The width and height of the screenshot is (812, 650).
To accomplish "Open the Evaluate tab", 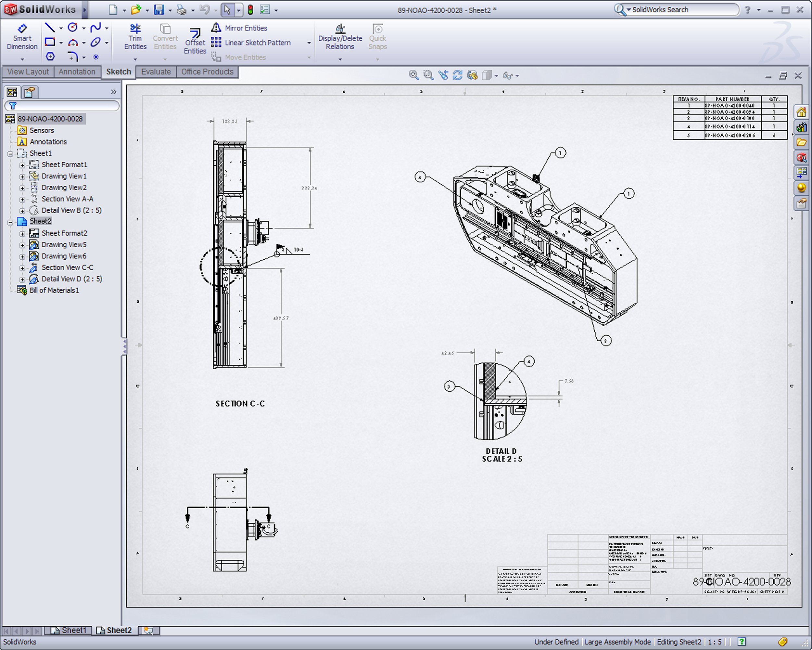I will (x=156, y=71).
